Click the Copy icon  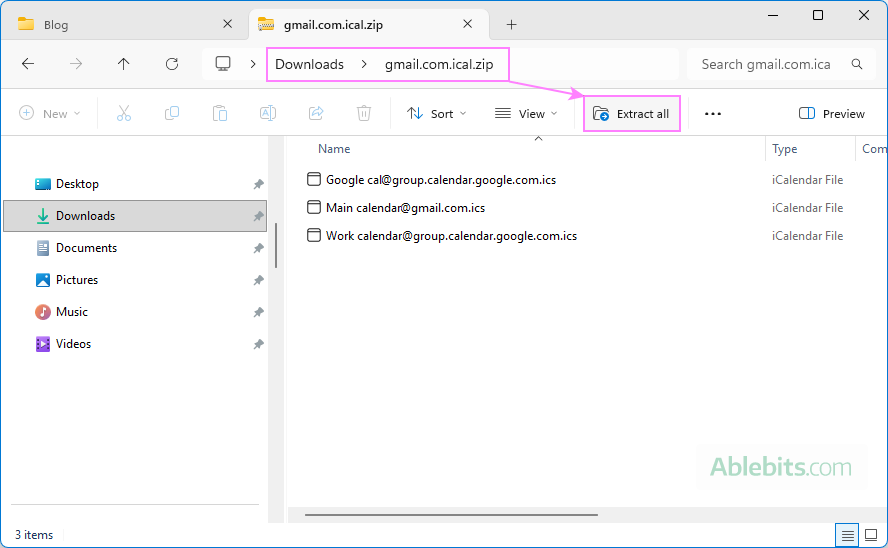(x=172, y=113)
